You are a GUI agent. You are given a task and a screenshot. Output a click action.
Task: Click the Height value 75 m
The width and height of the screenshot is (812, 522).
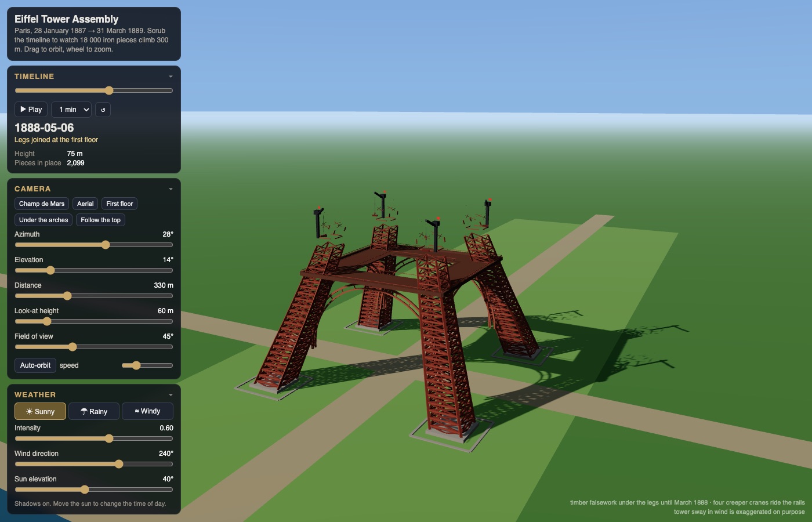click(75, 154)
